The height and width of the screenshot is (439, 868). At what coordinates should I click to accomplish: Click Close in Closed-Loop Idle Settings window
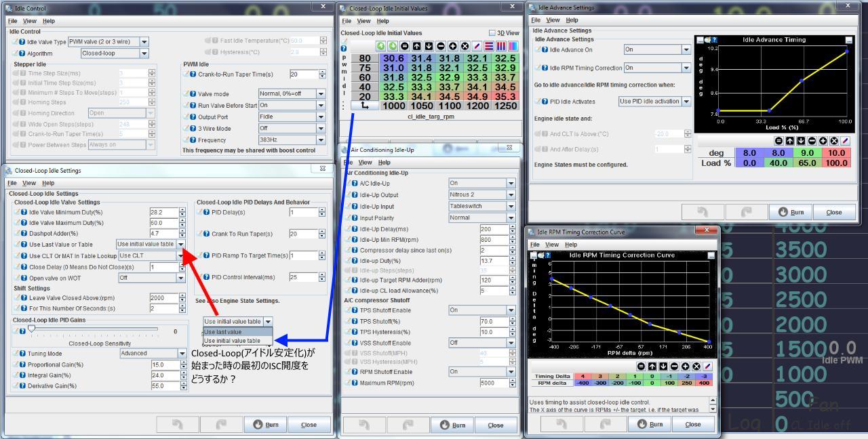pyautogui.click(x=309, y=425)
